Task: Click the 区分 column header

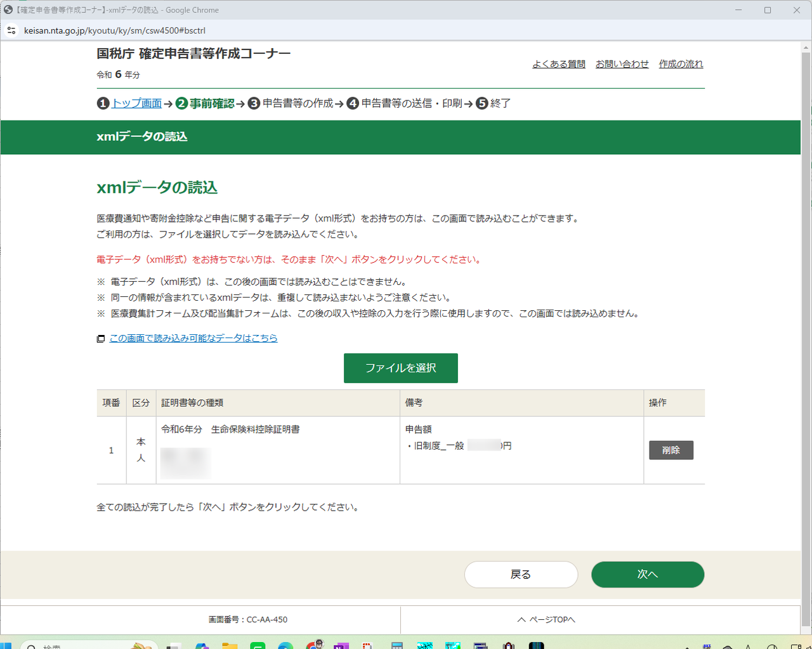Action: (x=141, y=403)
